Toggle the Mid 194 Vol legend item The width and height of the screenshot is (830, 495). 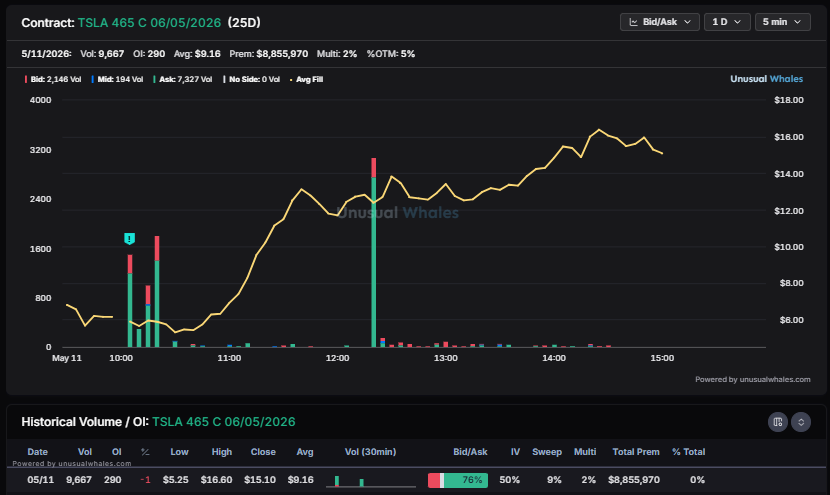117,79
